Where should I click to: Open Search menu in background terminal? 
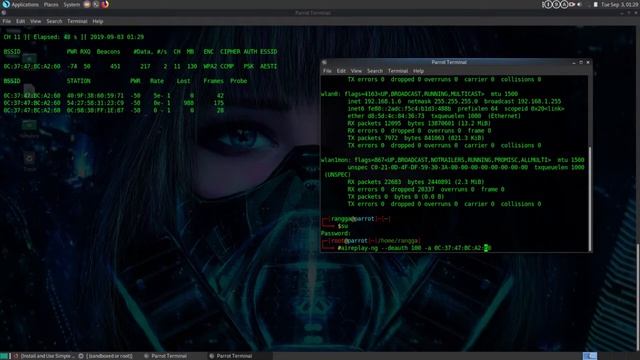pos(54,21)
